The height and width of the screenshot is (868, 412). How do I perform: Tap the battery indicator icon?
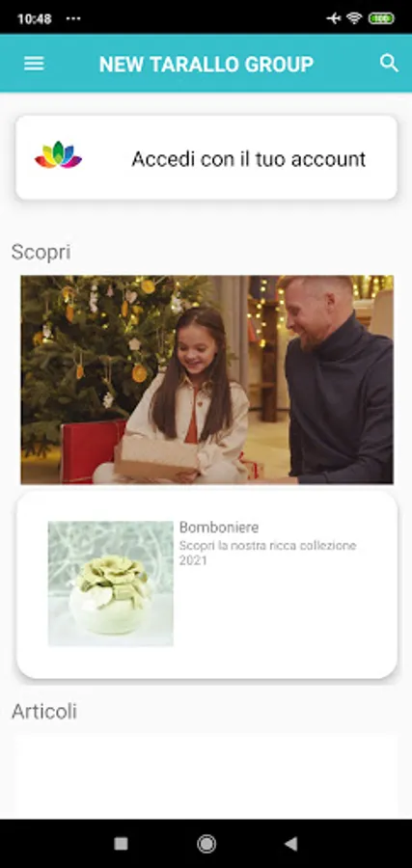pos(381,18)
